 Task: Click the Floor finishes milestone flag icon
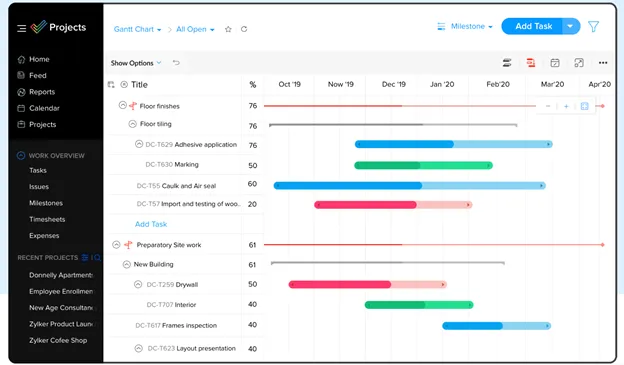[133, 106]
